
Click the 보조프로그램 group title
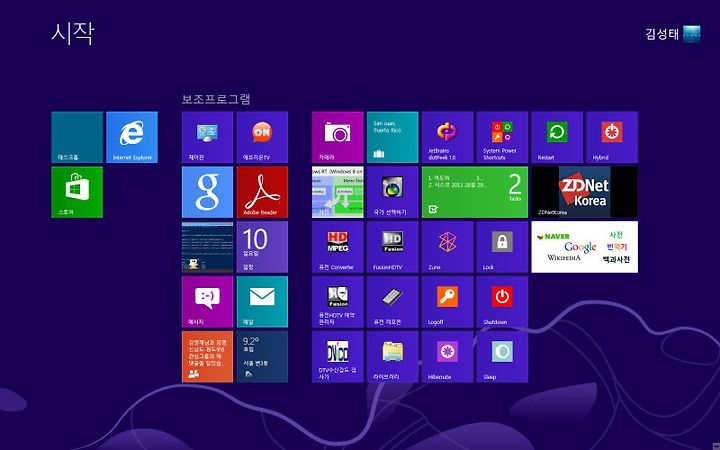point(216,99)
